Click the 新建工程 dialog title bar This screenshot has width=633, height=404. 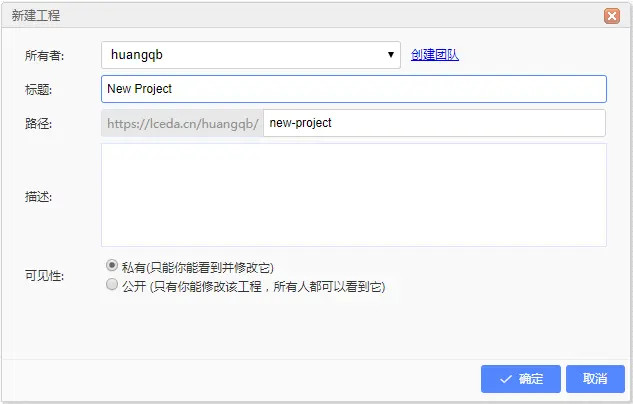pyautogui.click(x=299, y=15)
